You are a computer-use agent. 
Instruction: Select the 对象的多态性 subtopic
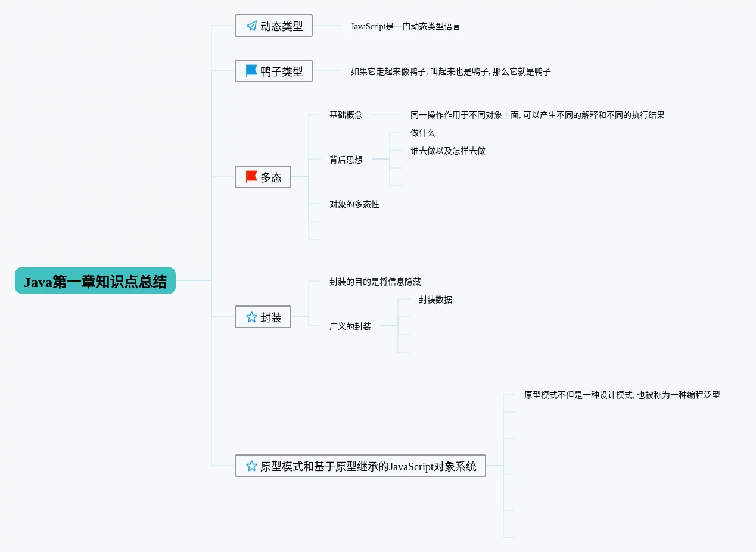pyautogui.click(x=354, y=204)
